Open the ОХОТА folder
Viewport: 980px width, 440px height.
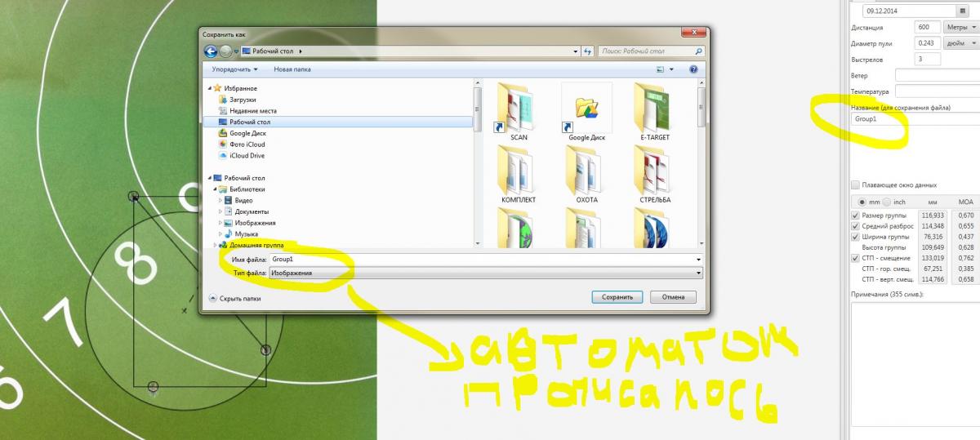(586, 173)
